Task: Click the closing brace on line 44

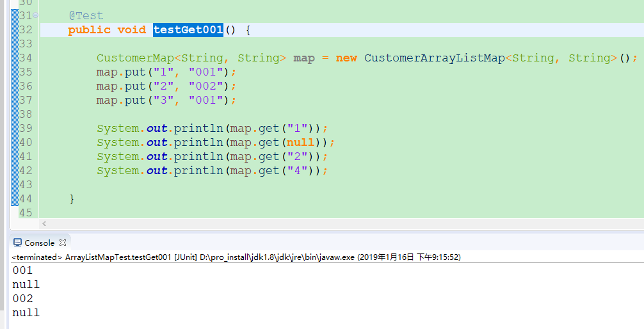Action: pyautogui.click(x=72, y=199)
